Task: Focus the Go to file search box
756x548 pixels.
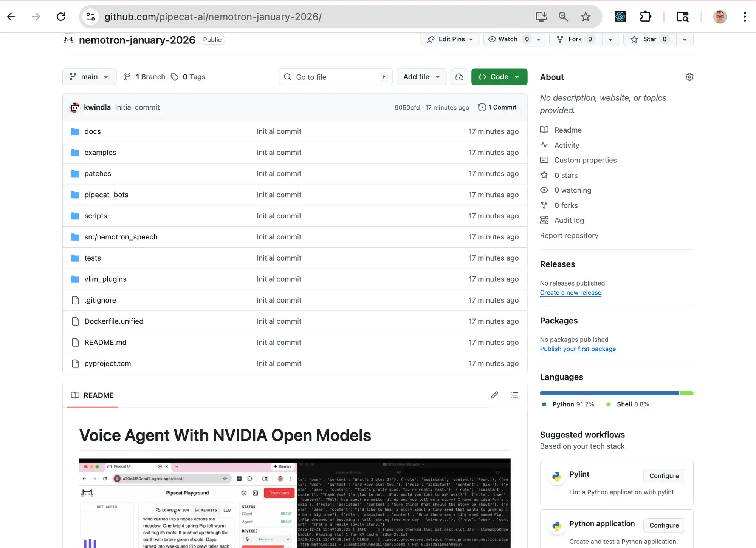Action: click(335, 77)
